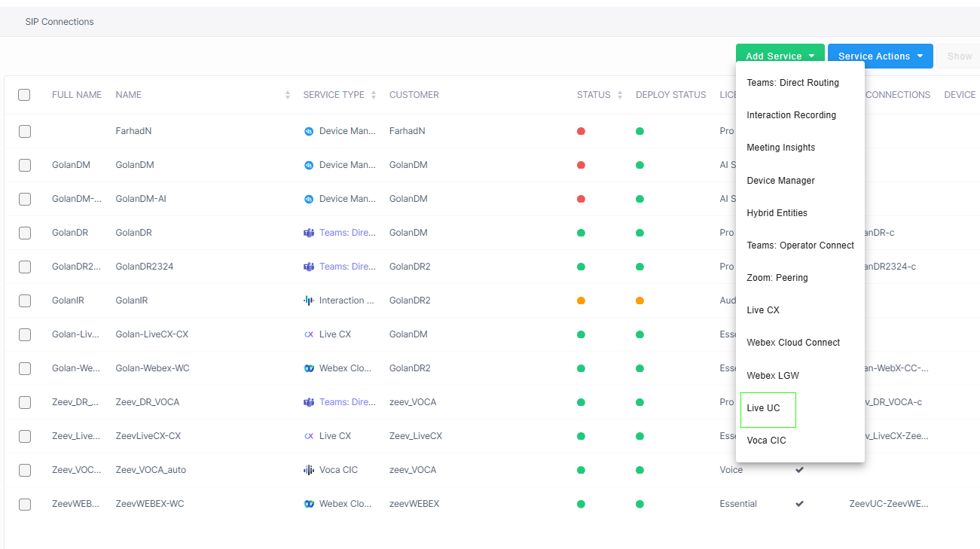Click the Webex icon in ZeevWEBEX-WC row
Image resolution: width=980 pixels, height=549 pixels.
point(308,504)
